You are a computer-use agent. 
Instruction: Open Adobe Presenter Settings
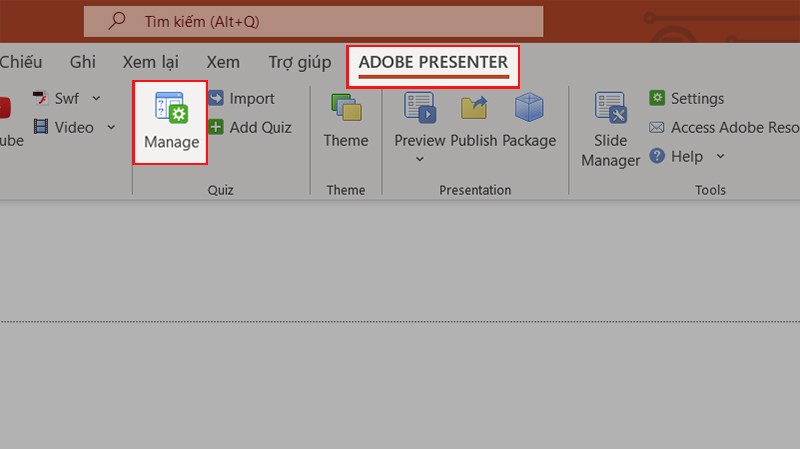[687, 98]
